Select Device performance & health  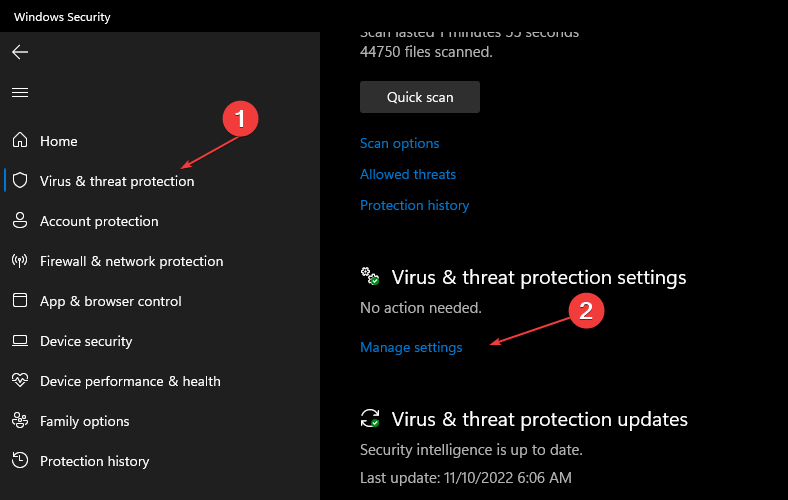(130, 381)
